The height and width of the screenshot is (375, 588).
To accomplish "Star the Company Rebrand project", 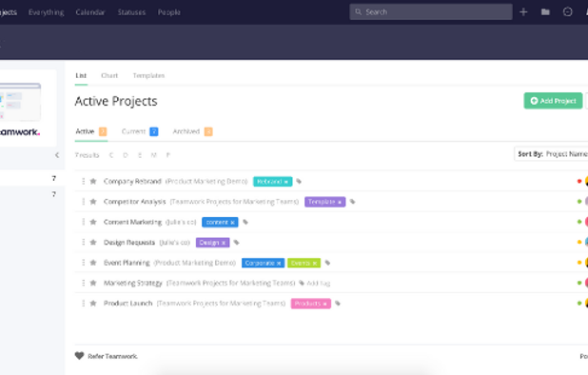I will click(x=93, y=181).
